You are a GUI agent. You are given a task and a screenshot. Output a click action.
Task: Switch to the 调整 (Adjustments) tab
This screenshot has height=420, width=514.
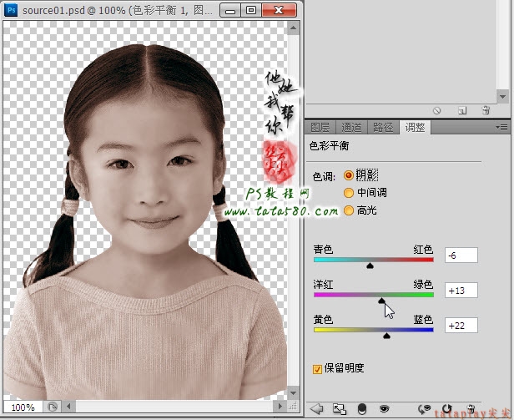(x=415, y=127)
